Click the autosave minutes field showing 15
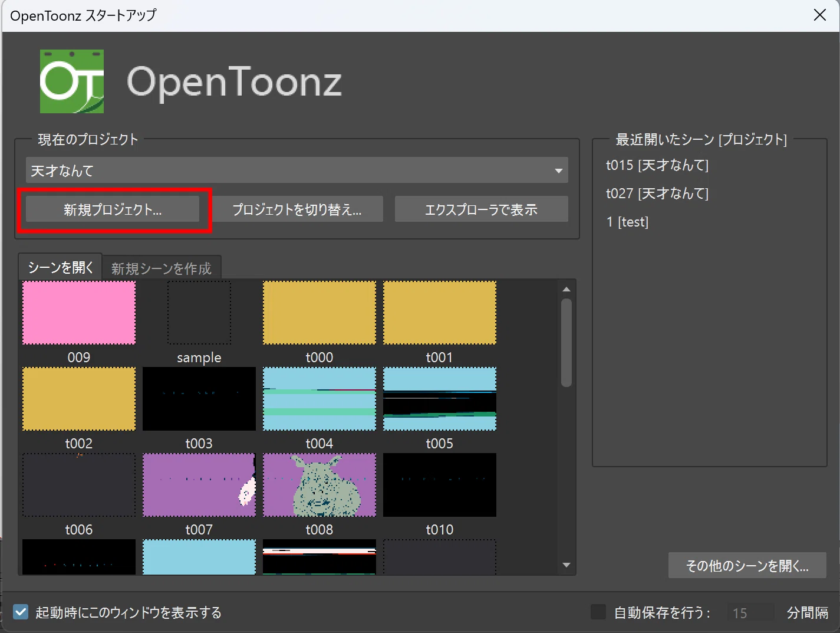 point(750,612)
